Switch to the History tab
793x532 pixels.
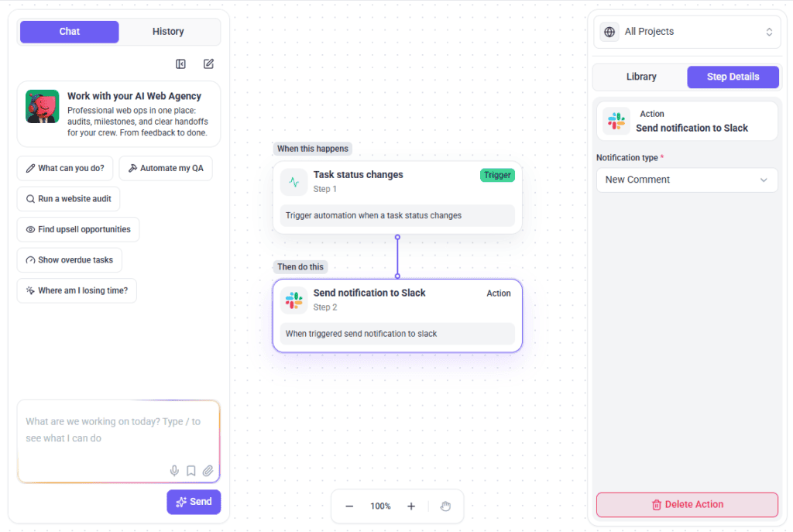(168, 31)
